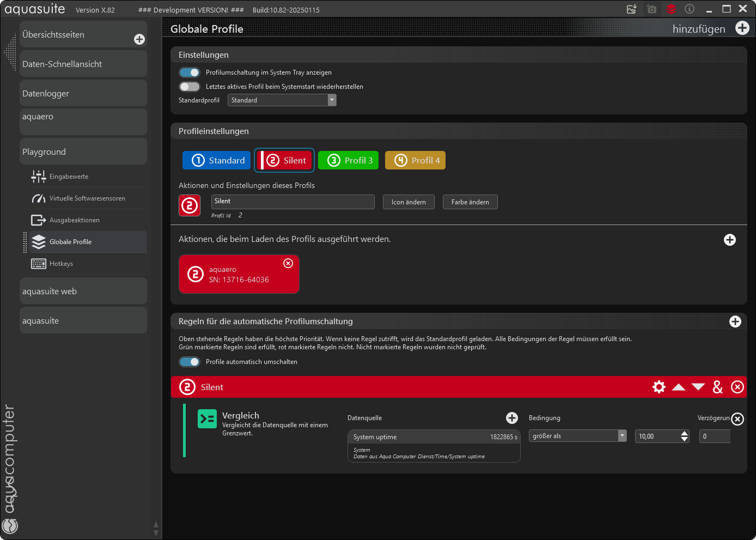Disable profile switching in System Tray
This screenshot has height=540, width=756.
[x=190, y=72]
